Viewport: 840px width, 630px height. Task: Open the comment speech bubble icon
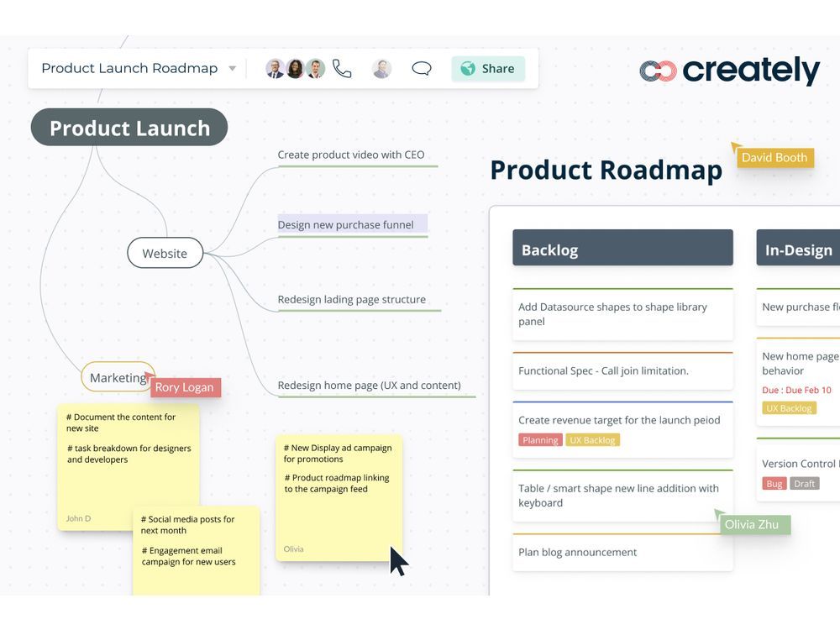422,68
